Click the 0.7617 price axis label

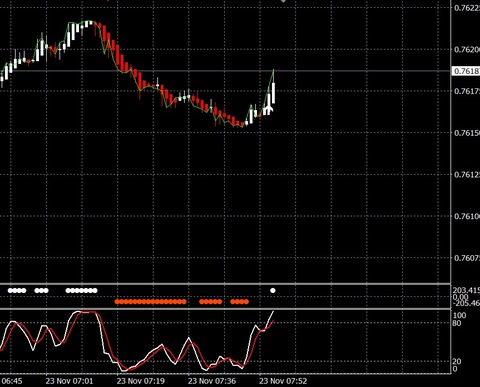pos(467,91)
